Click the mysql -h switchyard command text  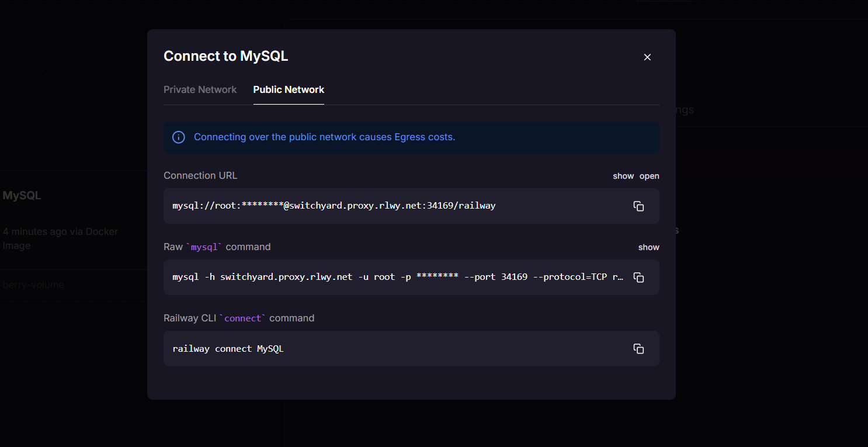tap(398, 277)
